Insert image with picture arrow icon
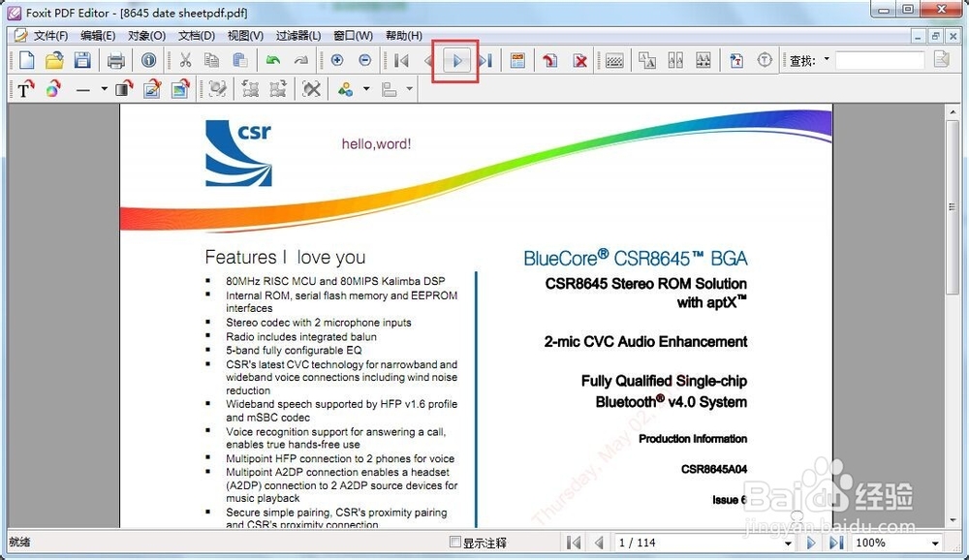Viewport: 969px width, 560px height. [180, 90]
